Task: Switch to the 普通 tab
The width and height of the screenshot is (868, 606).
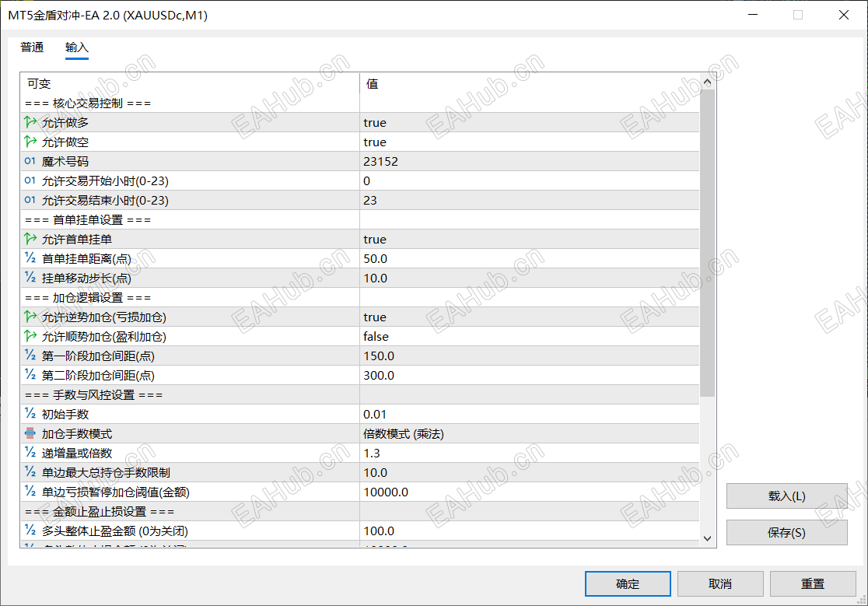Action: pyautogui.click(x=32, y=47)
